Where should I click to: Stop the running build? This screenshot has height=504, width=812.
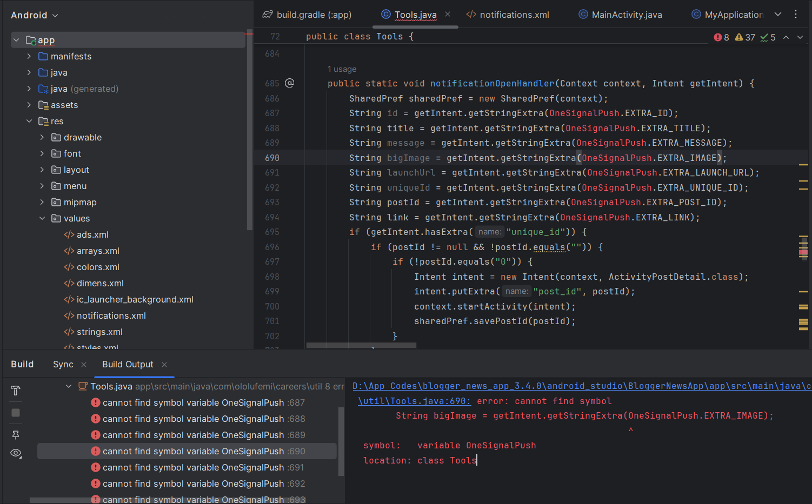[x=16, y=413]
